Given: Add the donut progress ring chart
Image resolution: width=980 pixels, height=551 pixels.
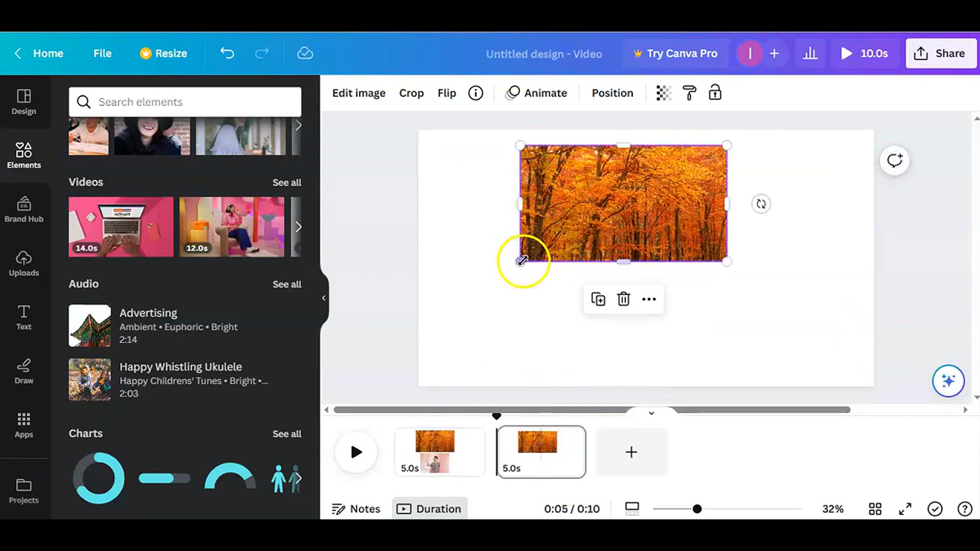Looking at the screenshot, I should pyautogui.click(x=99, y=479).
